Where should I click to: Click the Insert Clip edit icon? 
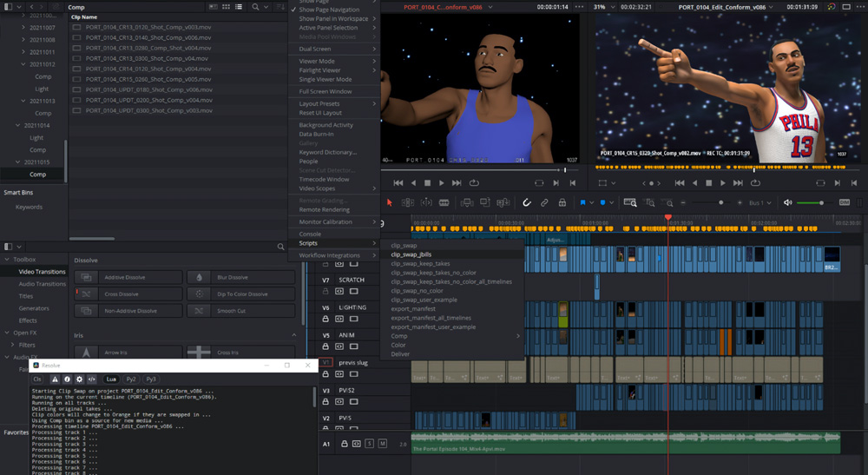coord(467,202)
